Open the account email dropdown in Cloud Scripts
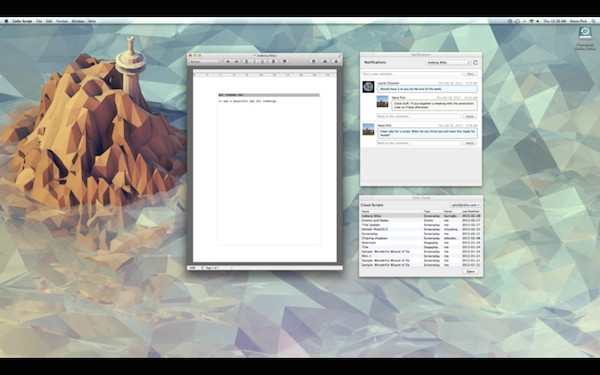Viewport: 600px width, 375px height. [x=465, y=205]
